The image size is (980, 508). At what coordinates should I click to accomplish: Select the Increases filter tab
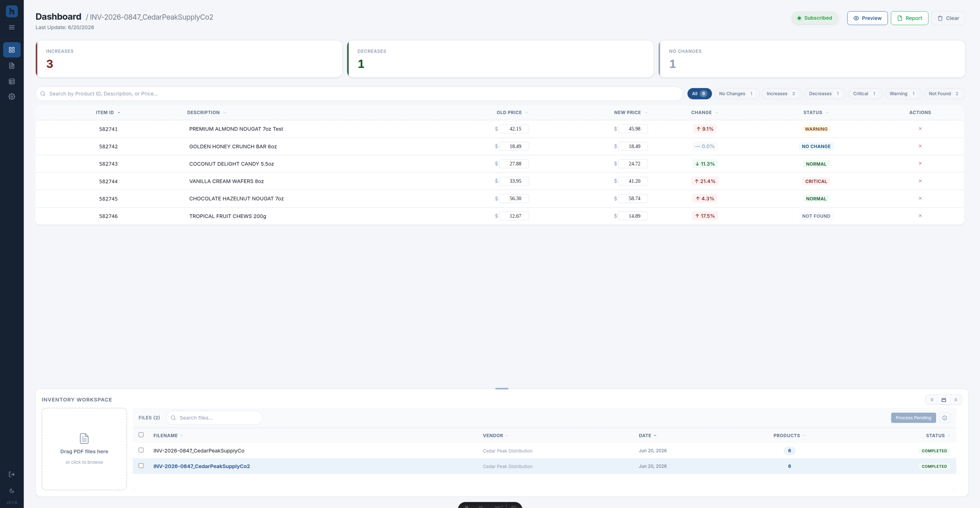(781, 94)
